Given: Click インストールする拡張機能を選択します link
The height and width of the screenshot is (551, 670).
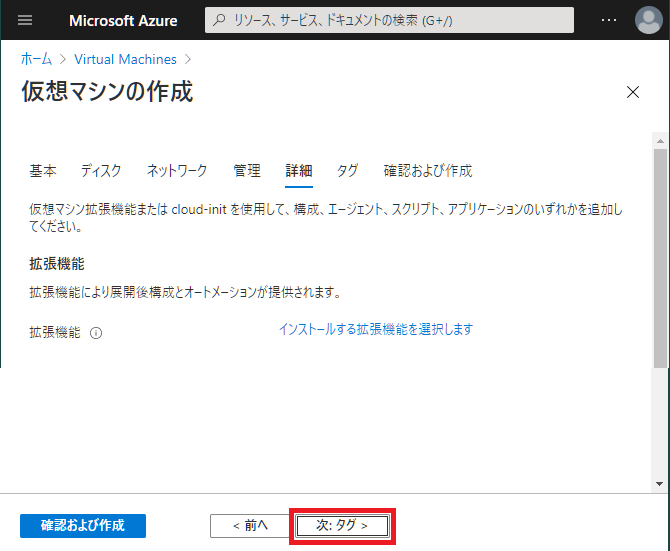Looking at the screenshot, I should pos(376,329).
